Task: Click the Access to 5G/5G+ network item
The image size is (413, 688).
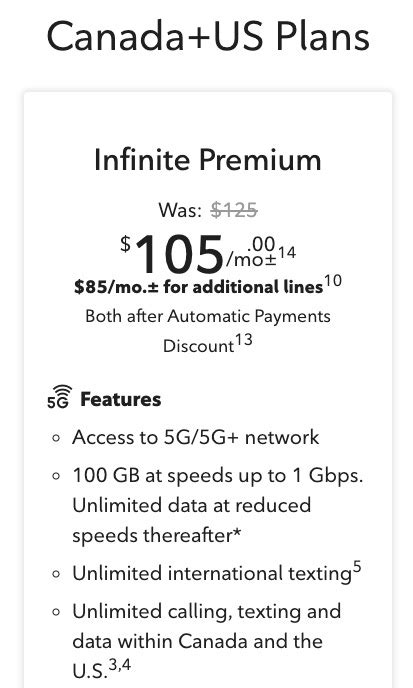Action: [196, 437]
